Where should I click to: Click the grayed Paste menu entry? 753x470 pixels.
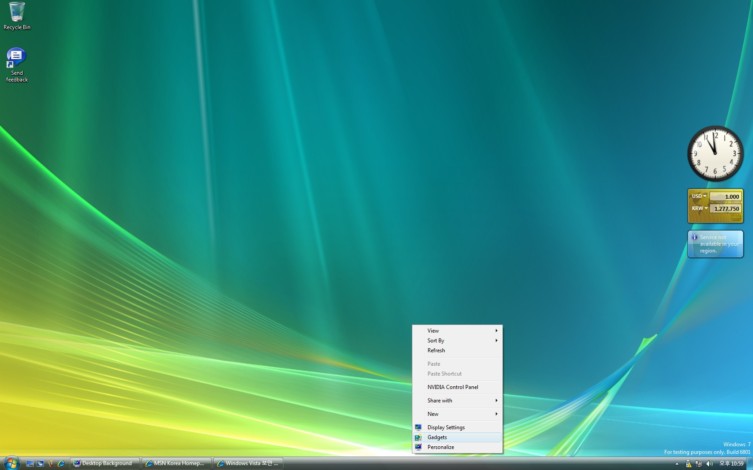click(457, 364)
